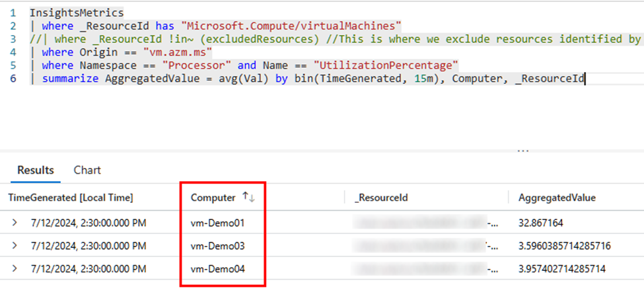The image size is (644, 306).
Task: Switch to the Chart tab
Action: click(x=87, y=170)
